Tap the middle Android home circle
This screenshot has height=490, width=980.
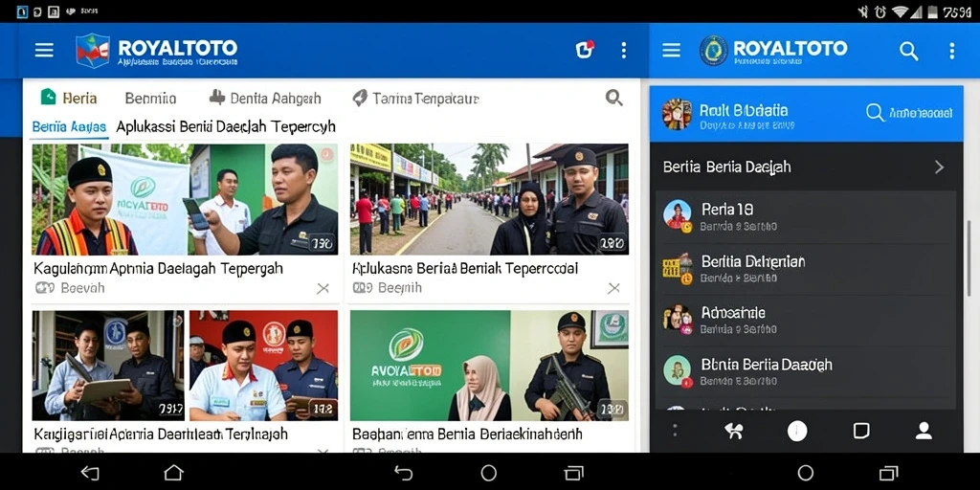click(x=489, y=473)
